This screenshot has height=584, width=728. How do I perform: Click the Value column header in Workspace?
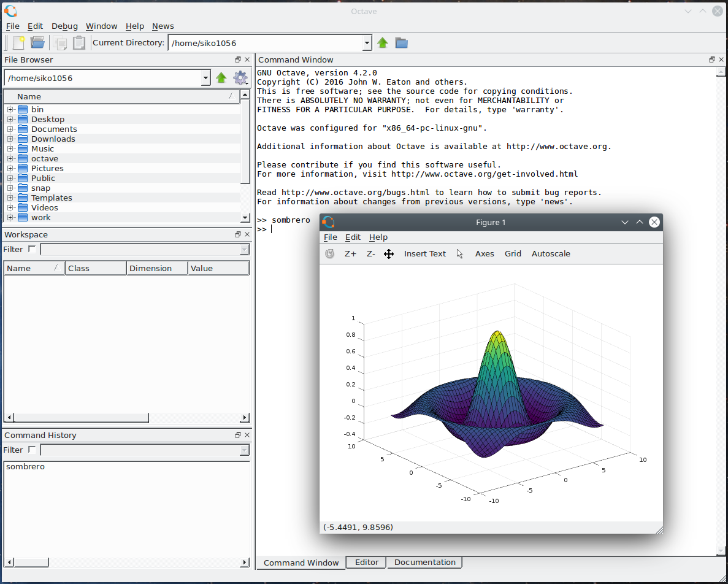click(218, 268)
